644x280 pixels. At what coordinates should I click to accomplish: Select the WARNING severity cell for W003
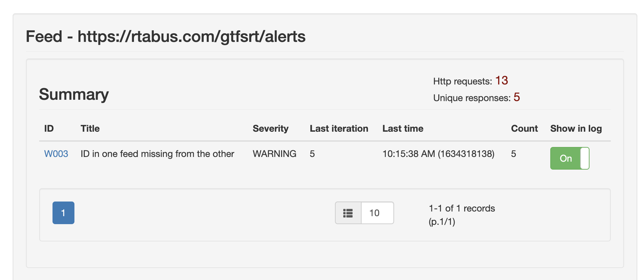pyautogui.click(x=274, y=154)
